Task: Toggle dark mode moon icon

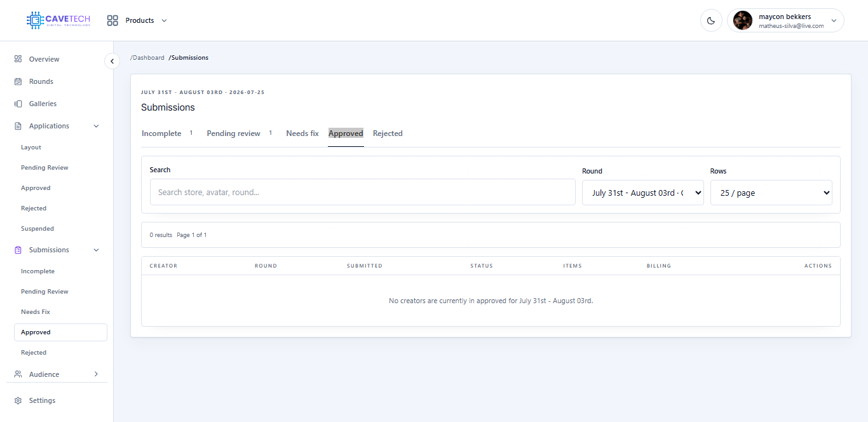Action: pyautogui.click(x=711, y=20)
